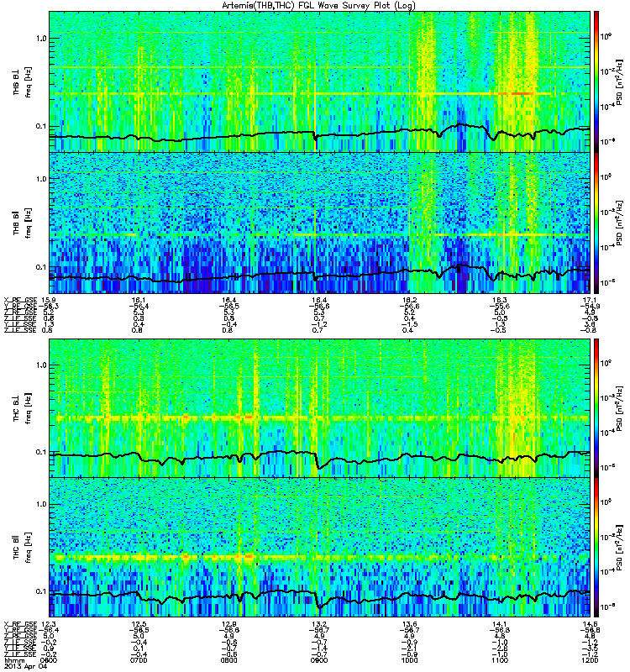Click the THC X_RE_GSE value '13.2'
630x672 pixels.
tap(319, 623)
